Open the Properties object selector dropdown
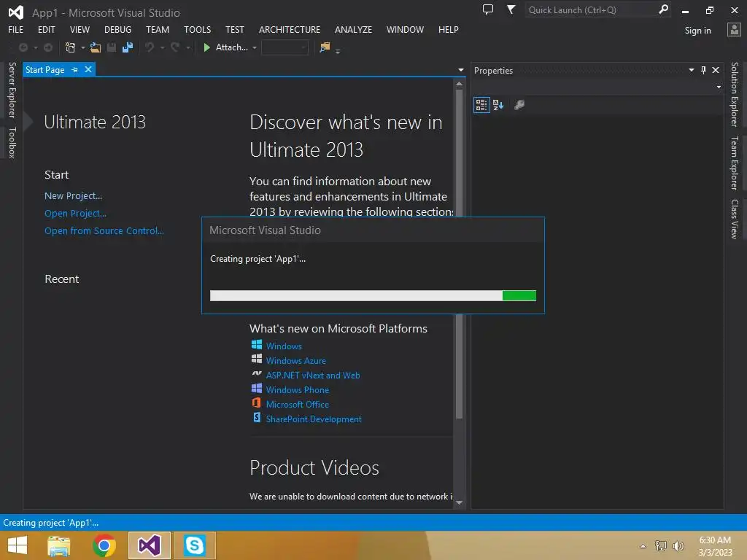This screenshot has height=560, width=747. coord(719,87)
